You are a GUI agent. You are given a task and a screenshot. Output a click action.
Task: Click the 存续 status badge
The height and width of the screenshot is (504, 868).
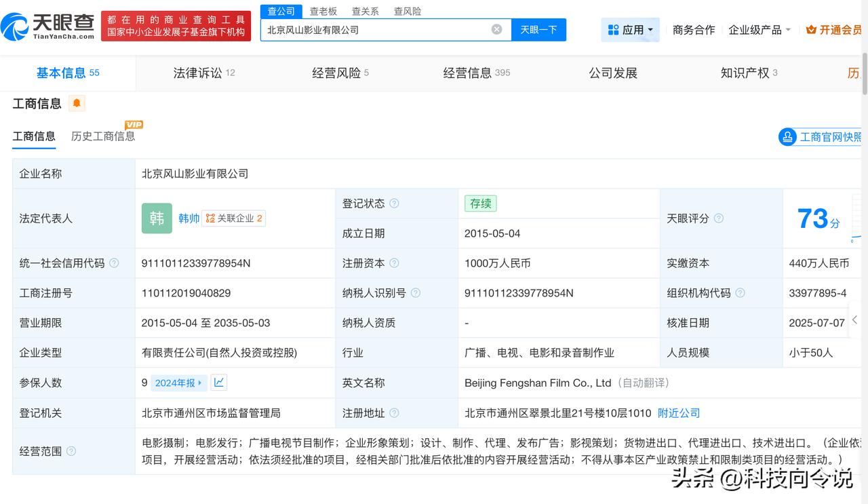tap(481, 203)
